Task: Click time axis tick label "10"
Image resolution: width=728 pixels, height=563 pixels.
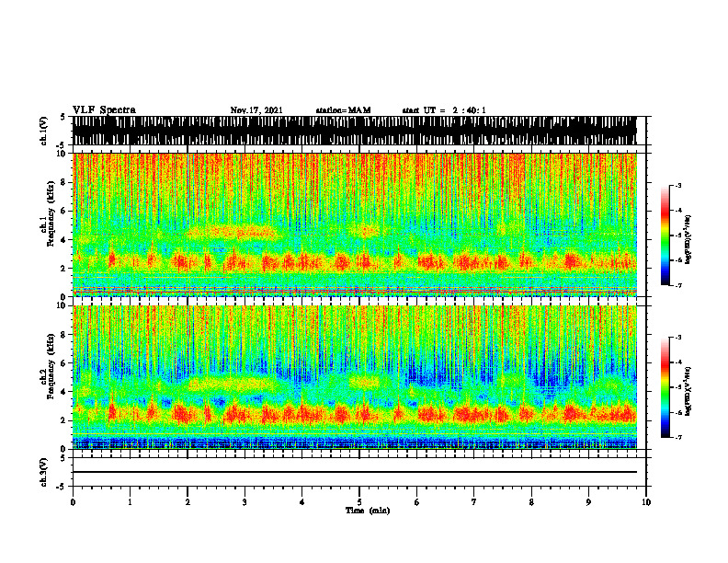Action: [646, 502]
